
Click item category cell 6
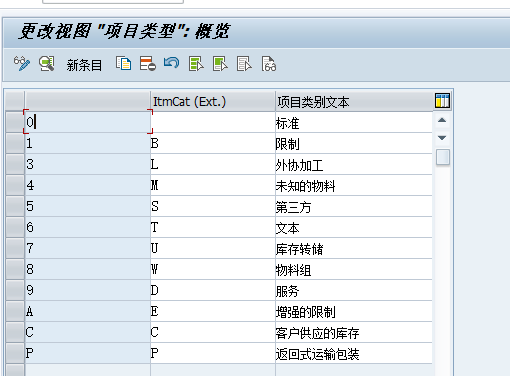pyautogui.click(x=88, y=227)
